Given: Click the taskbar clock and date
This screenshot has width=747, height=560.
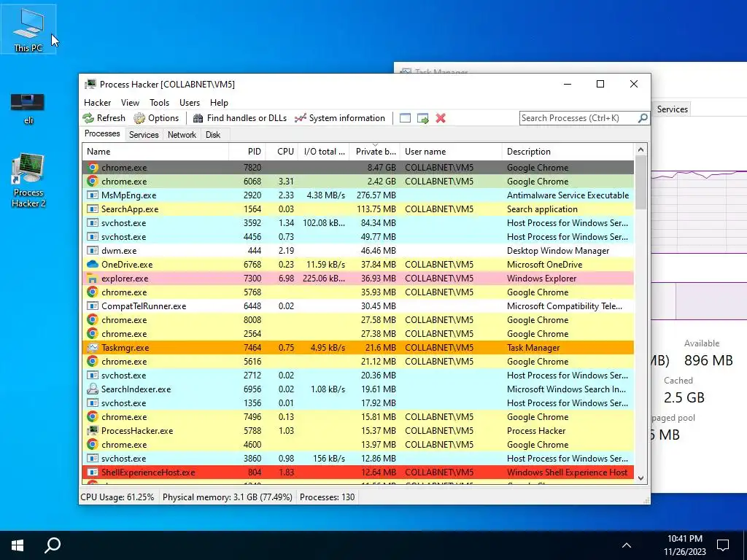Looking at the screenshot, I should point(684,545).
